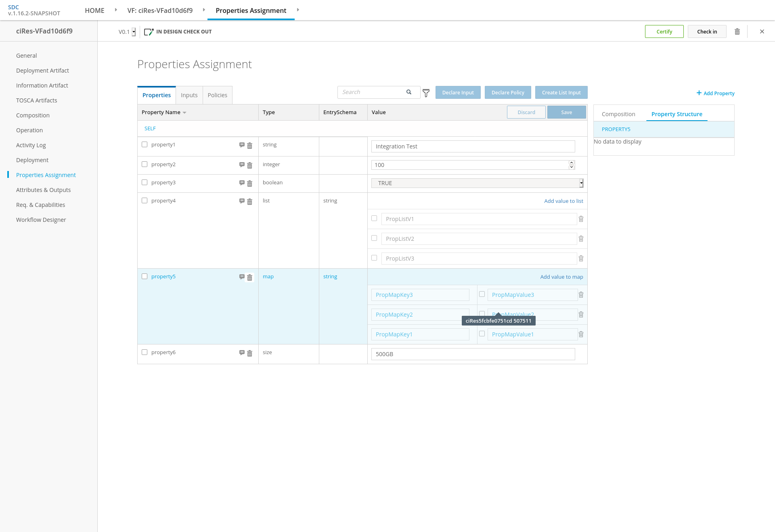Click the trash icon next to PropListV2

pos(581,239)
